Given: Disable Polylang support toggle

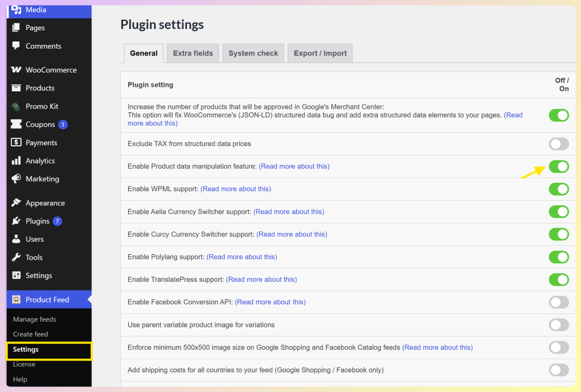Looking at the screenshot, I should (559, 257).
